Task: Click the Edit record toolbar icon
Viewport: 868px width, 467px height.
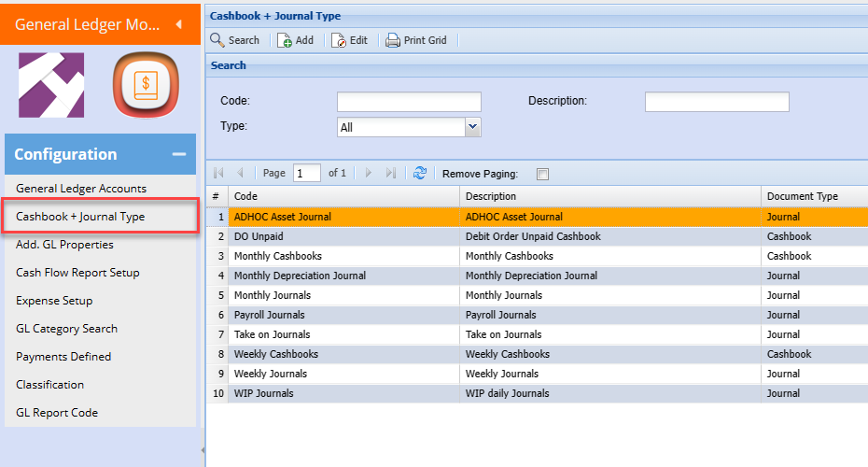Action: click(339, 40)
